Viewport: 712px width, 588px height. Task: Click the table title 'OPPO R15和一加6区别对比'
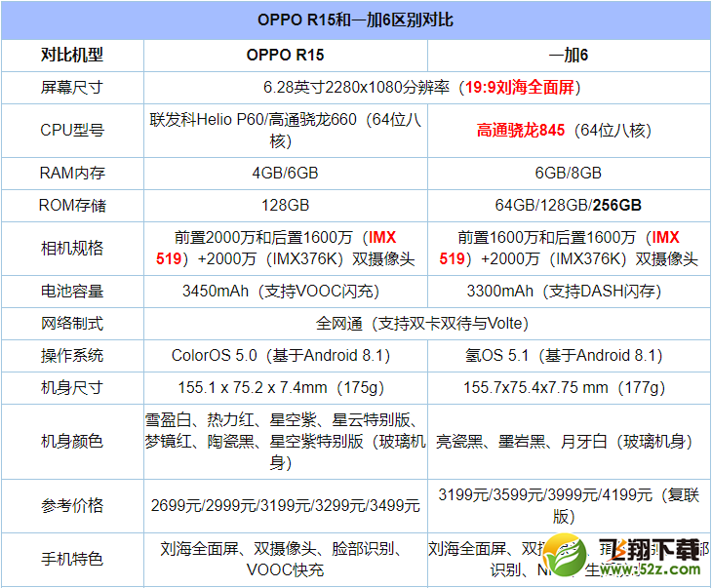pyautogui.click(x=356, y=20)
